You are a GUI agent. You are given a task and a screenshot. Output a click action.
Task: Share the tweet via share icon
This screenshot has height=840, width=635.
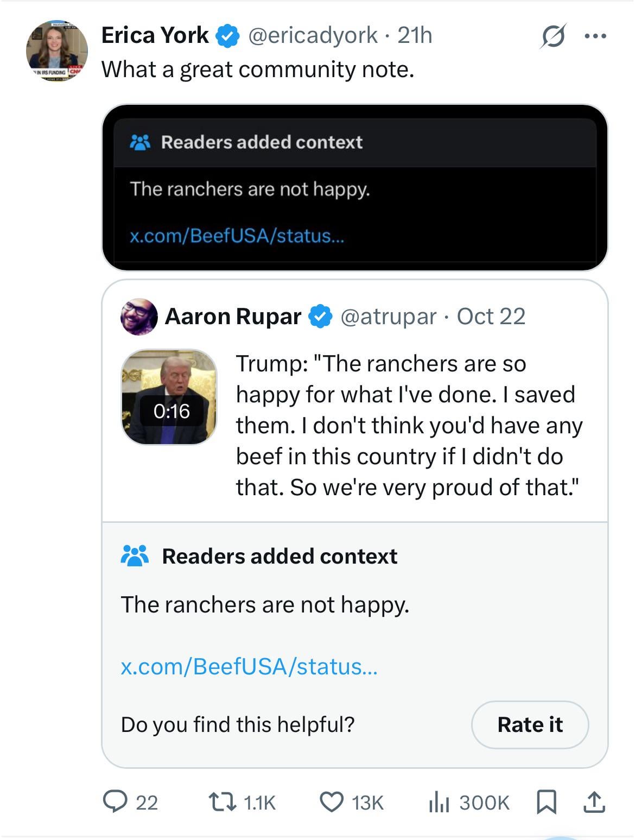[594, 801]
